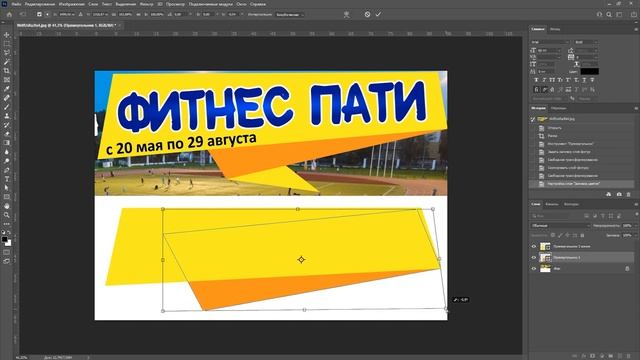
Task: Select the Pen tool
Action: [7, 170]
